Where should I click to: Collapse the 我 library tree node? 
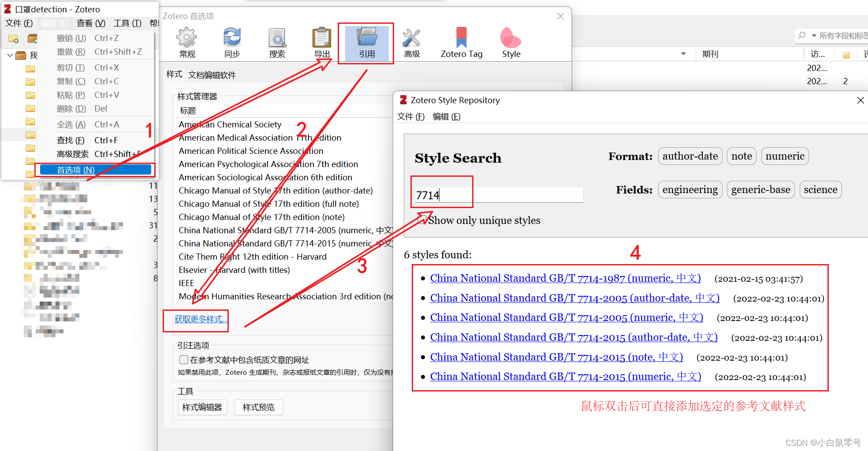click(10, 55)
